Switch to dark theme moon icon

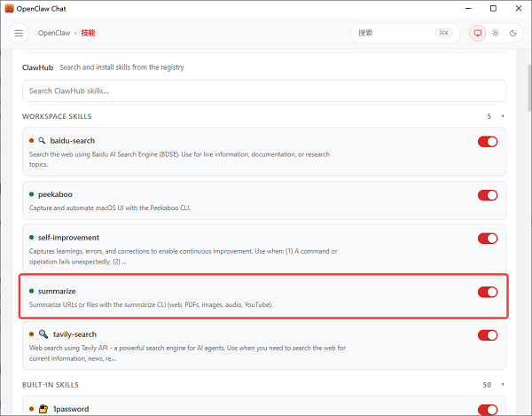pos(513,33)
